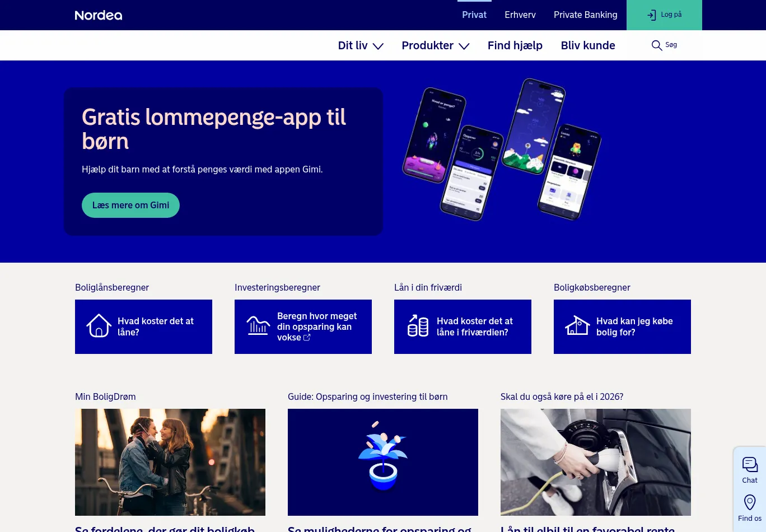The height and width of the screenshot is (532, 766).
Task: Switch to the Erhverv tab
Action: point(520,15)
